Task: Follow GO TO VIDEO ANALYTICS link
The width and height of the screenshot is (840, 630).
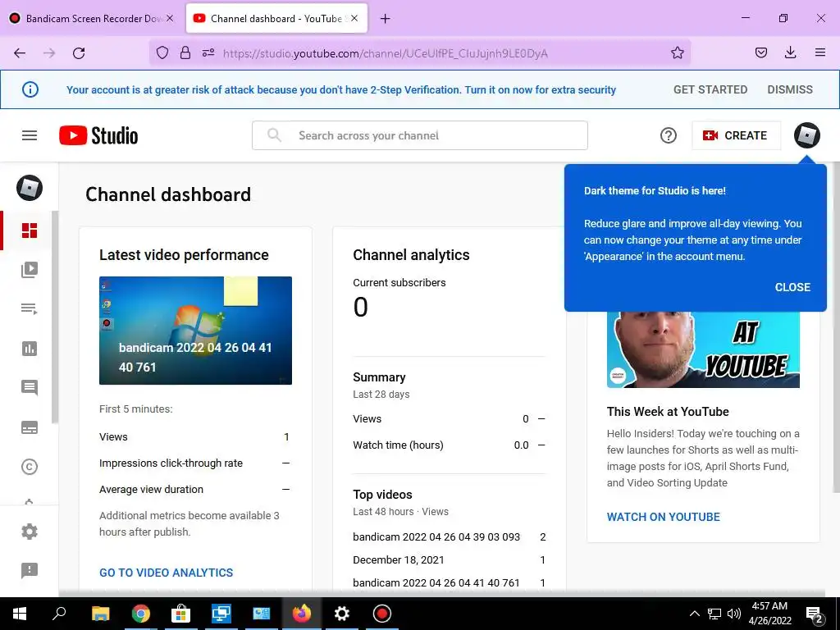Action: pyautogui.click(x=166, y=573)
